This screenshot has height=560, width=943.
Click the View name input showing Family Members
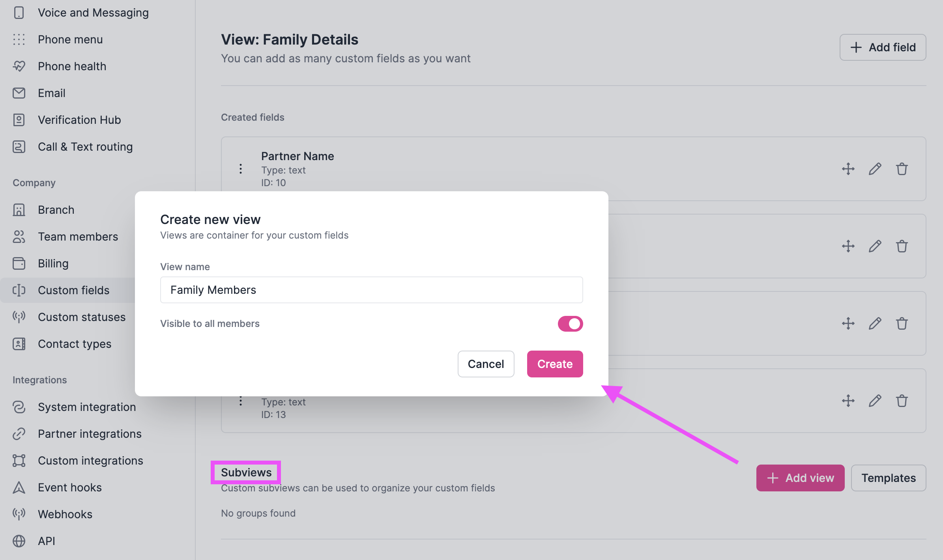[371, 289]
